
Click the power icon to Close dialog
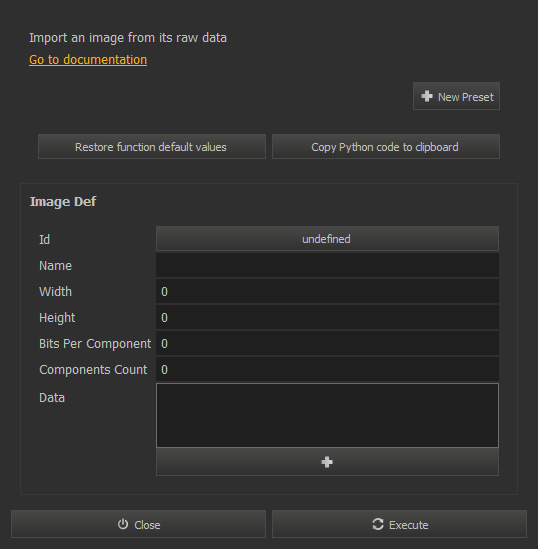(123, 524)
